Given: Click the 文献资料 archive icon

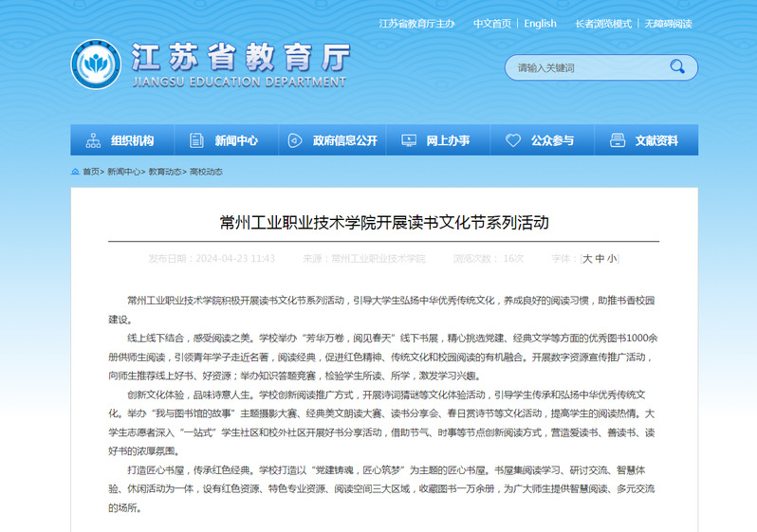Looking at the screenshot, I should click(x=618, y=140).
